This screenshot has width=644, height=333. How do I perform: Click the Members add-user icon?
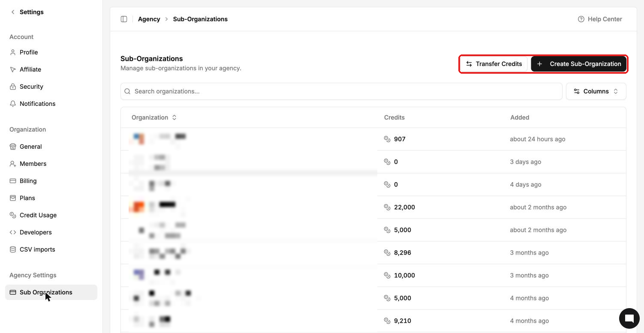pyautogui.click(x=13, y=164)
